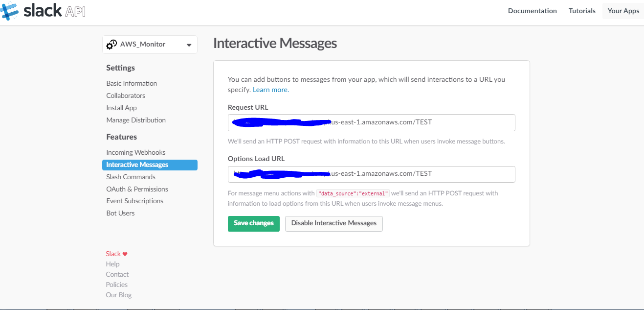
Task: Click the Interactive Messages page title
Action: 275,43
